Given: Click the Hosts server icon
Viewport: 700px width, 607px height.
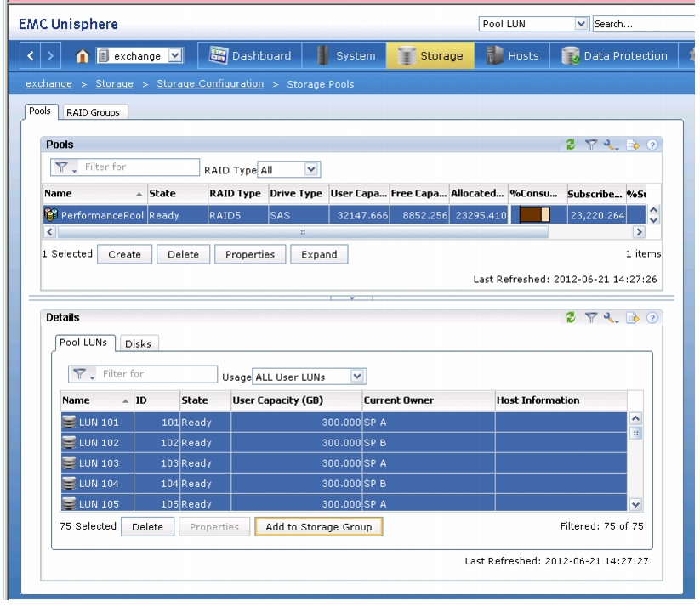Looking at the screenshot, I should [x=494, y=55].
